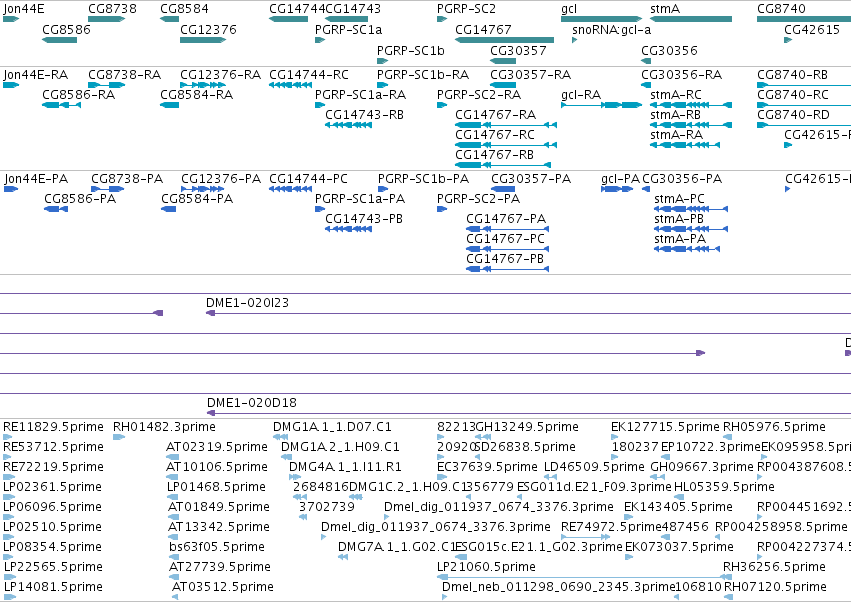The image size is (851, 602).
Task: Select protein label CG14767-PC
Action: click(x=505, y=239)
